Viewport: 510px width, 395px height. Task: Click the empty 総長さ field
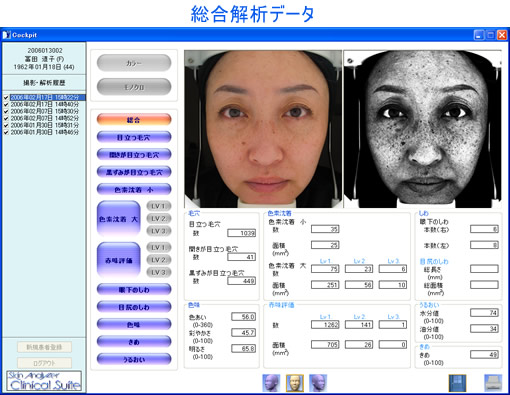pyautogui.click(x=484, y=269)
